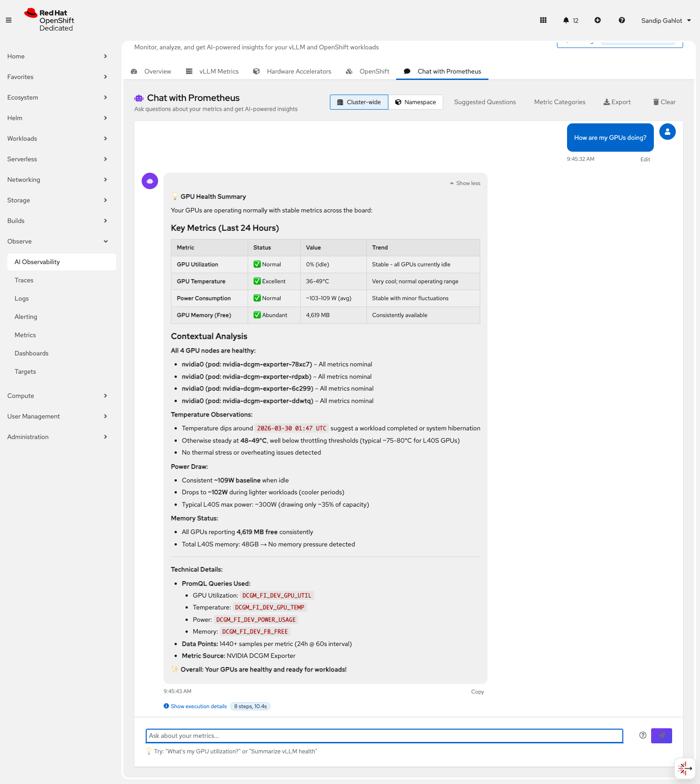
Task: Select Cluster-wide scope toggle
Action: click(x=359, y=102)
